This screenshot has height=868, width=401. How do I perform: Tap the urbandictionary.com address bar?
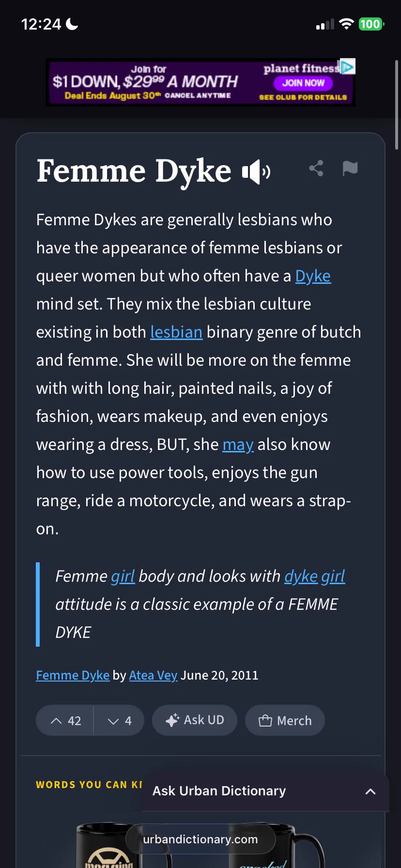[200, 839]
